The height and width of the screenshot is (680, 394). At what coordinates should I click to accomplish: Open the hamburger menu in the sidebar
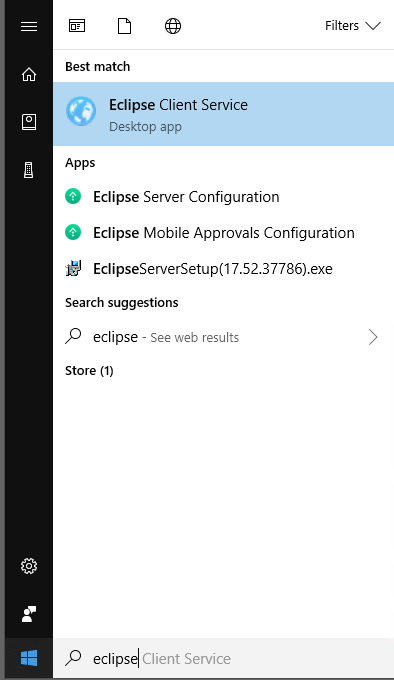pos(29,26)
